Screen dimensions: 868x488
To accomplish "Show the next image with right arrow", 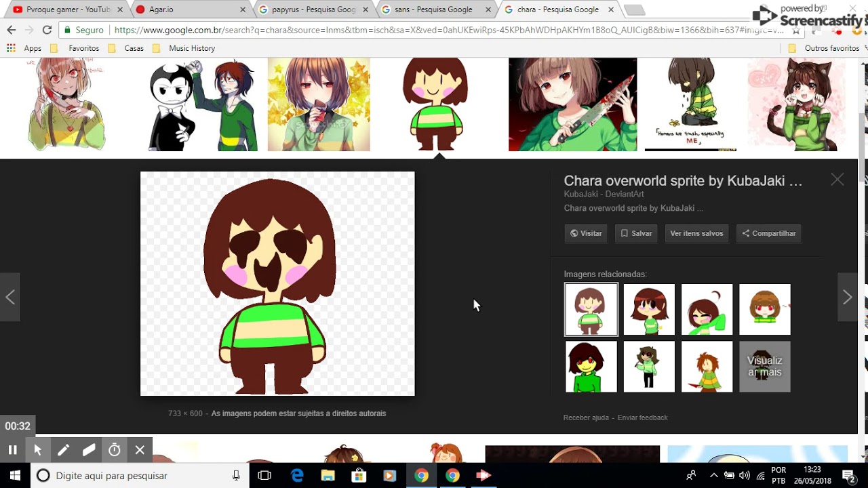I will [847, 297].
